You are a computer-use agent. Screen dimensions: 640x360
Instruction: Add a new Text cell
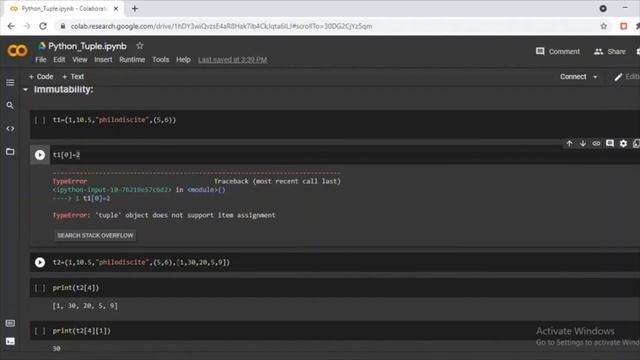click(x=73, y=77)
